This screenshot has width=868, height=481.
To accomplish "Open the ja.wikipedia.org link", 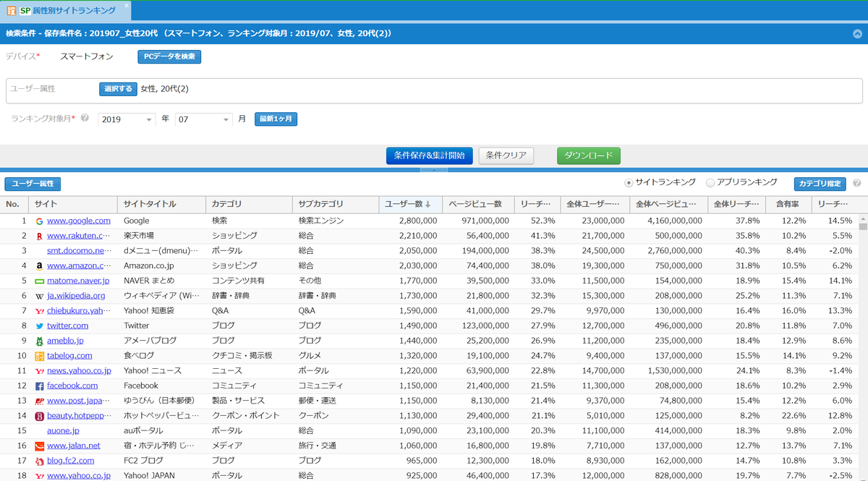I will point(76,296).
